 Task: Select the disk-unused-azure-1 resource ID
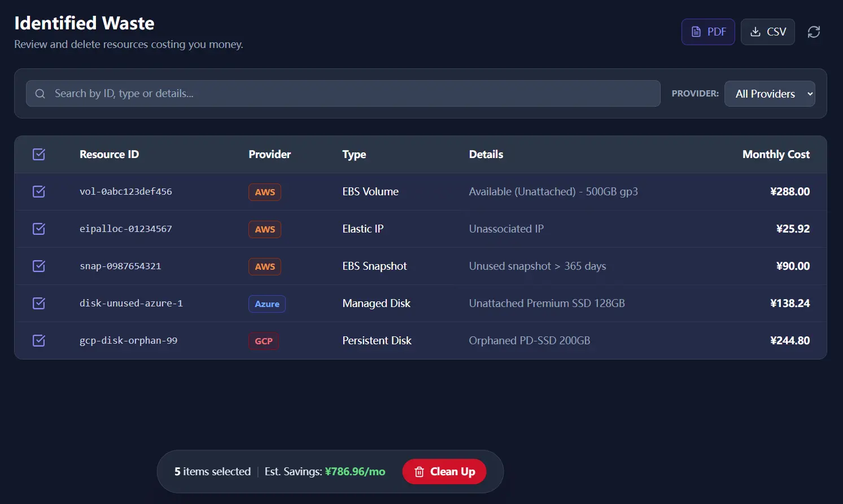131,303
